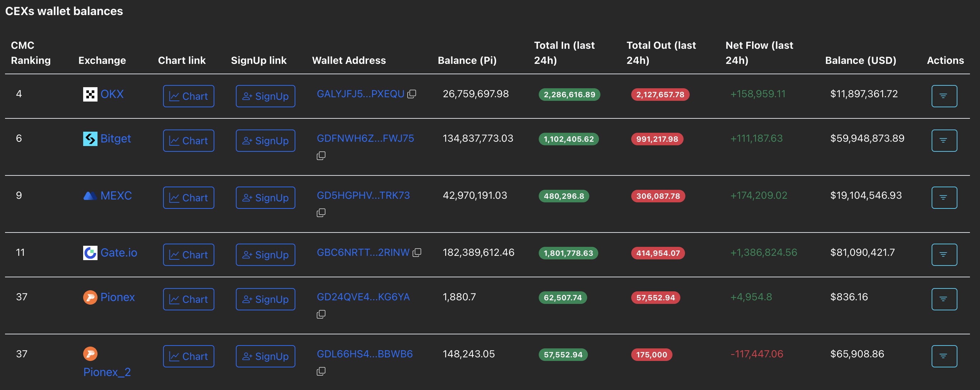Click the green 1,801,778.63 total-in badge
The width and height of the screenshot is (980, 390).
(x=569, y=253)
